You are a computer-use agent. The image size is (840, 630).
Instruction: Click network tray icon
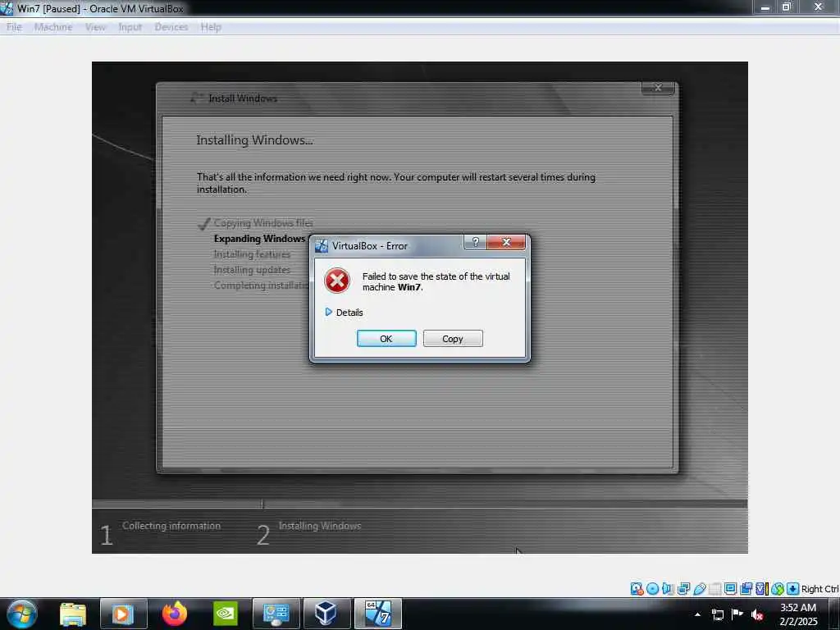coord(717,614)
